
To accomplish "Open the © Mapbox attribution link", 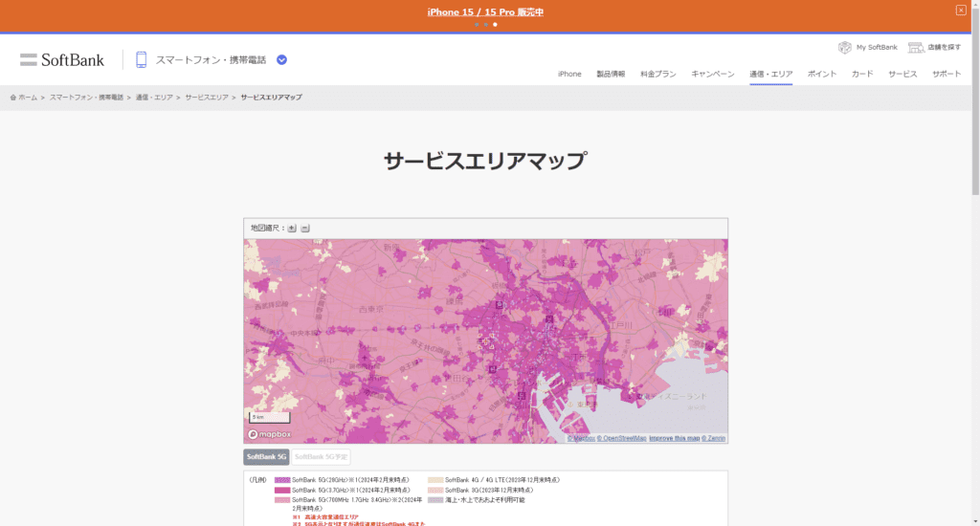I will (581, 439).
